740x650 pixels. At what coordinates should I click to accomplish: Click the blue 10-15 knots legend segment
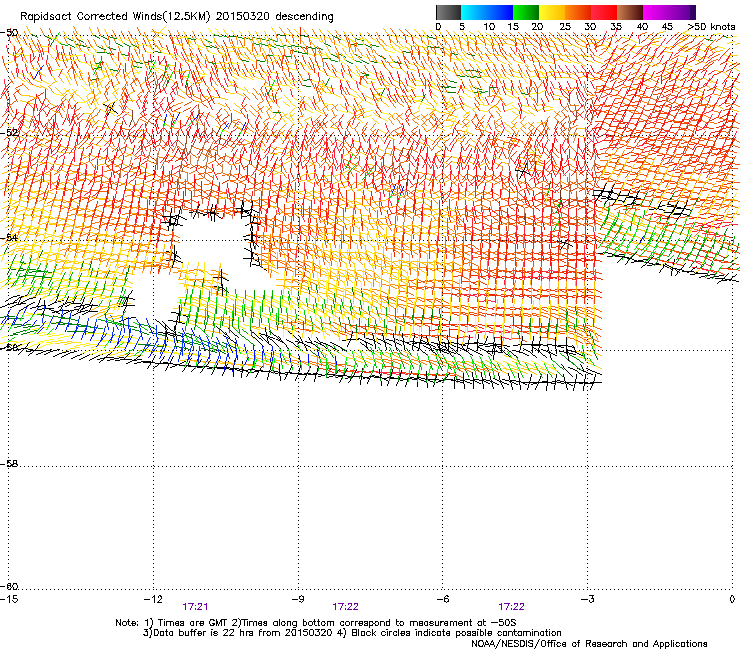click(x=500, y=12)
